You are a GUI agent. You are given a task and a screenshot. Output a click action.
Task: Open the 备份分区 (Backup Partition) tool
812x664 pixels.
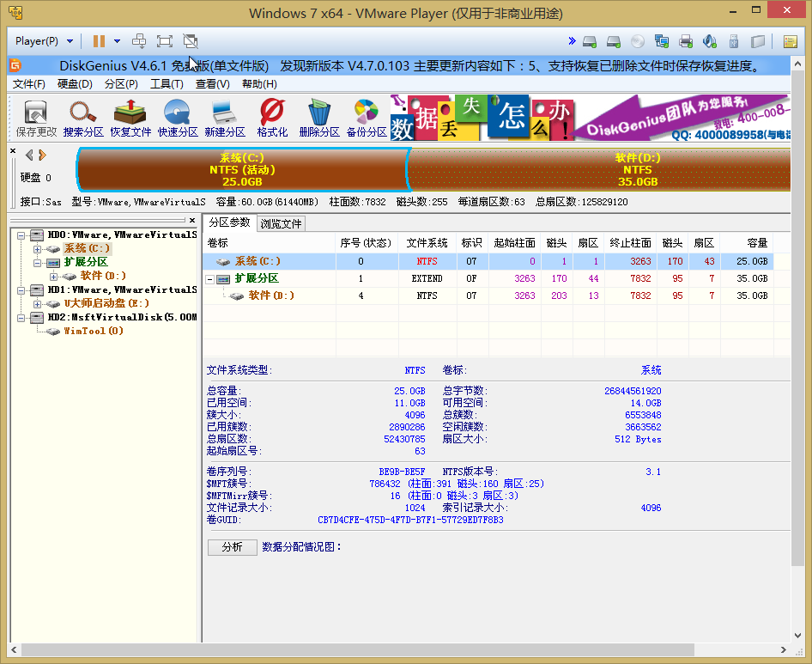point(367,118)
